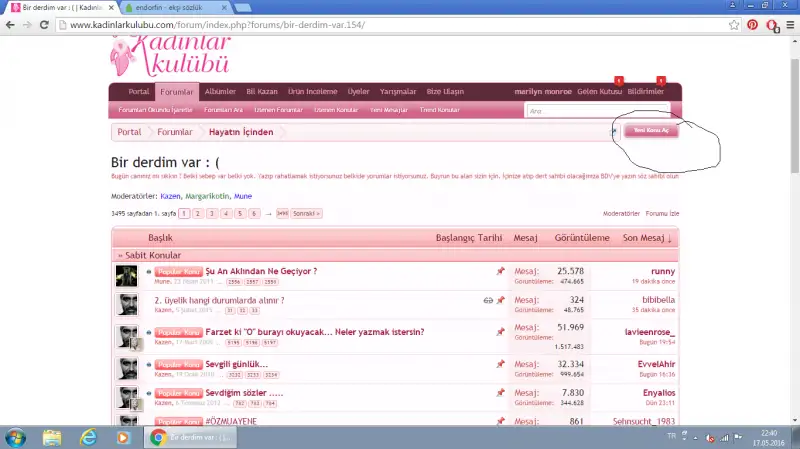
Task: Open the Albümler menu item
Action: (220, 91)
